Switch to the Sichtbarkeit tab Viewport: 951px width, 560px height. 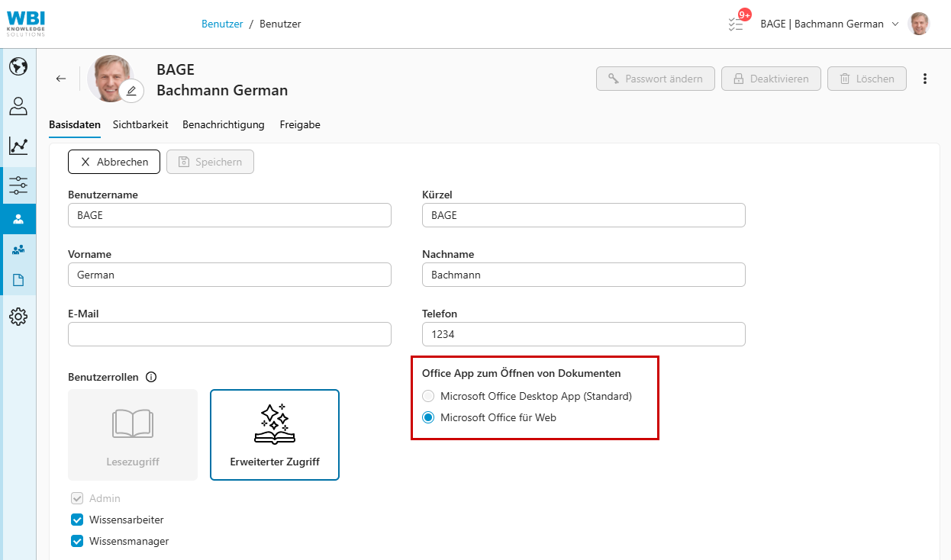point(140,124)
